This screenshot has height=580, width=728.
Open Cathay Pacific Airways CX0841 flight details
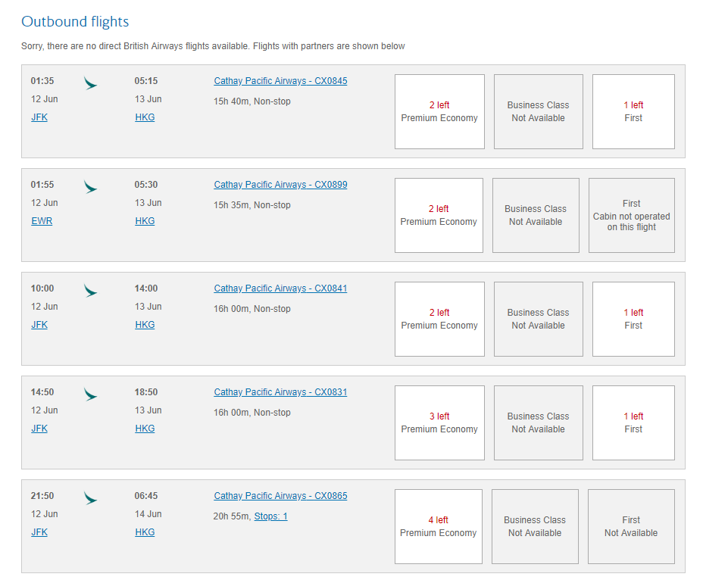(280, 288)
